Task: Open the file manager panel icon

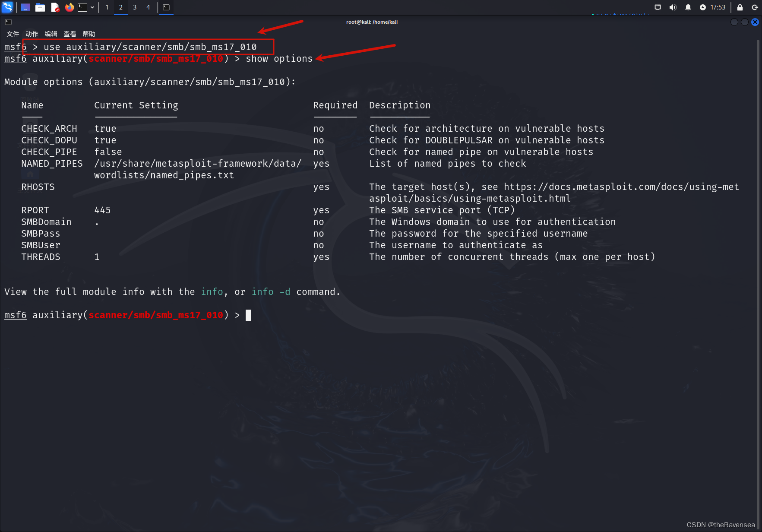Action: [x=40, y=7]
